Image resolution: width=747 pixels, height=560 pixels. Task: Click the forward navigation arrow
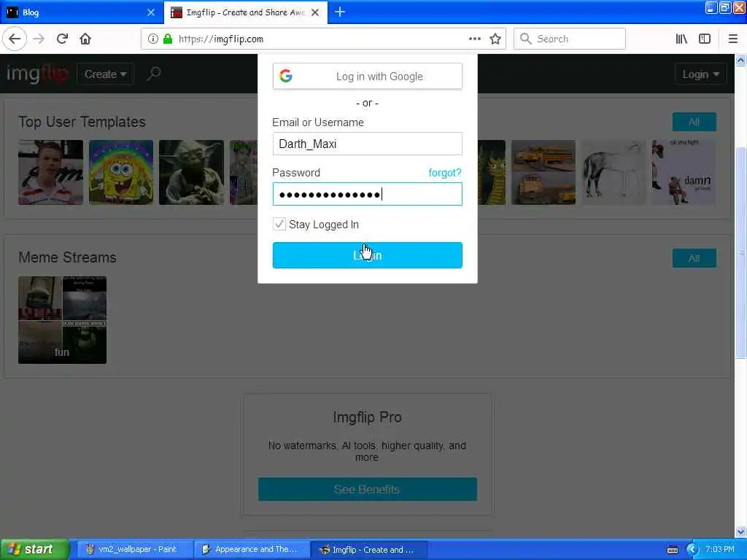click(39, 39)
